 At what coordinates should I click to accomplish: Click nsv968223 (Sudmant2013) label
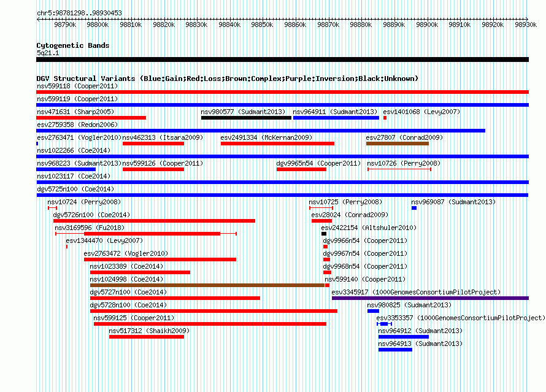click(79, 163)
